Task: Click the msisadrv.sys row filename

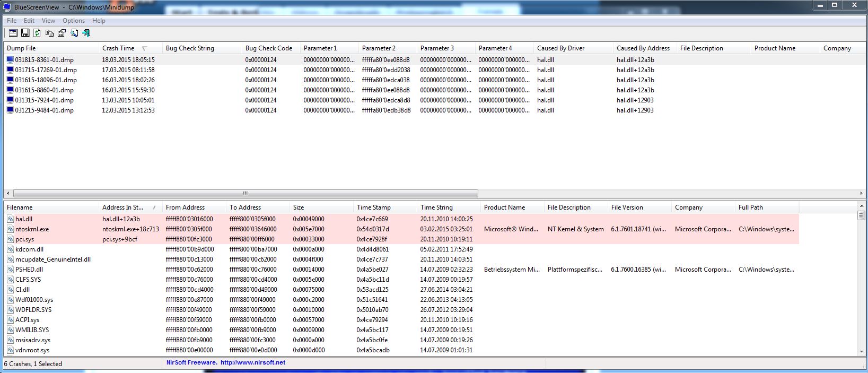Action: tap(33, 340)
